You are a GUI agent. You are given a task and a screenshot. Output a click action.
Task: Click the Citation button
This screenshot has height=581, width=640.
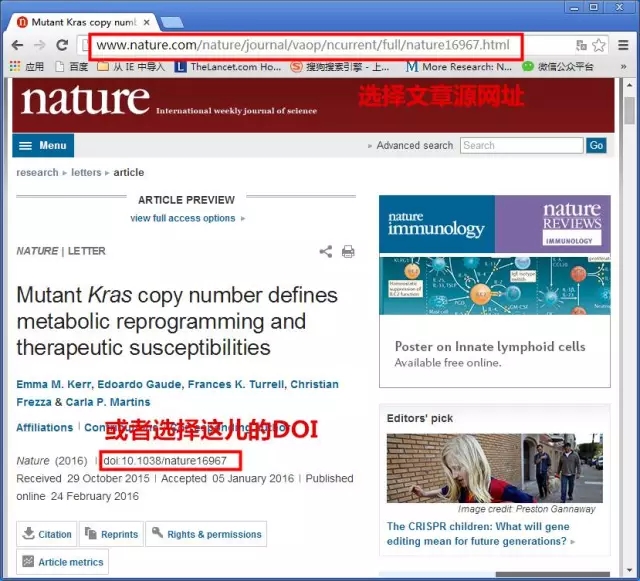(46, 534)
